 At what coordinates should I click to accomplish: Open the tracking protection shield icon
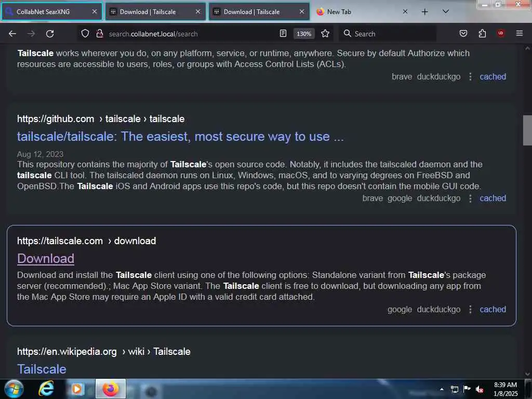[x=85, y=34]
